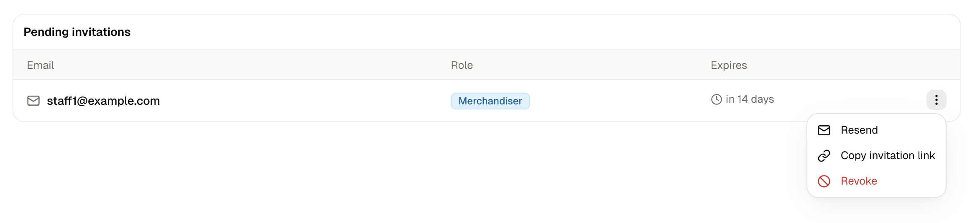Choose Copy invitation link option
This screenshot has width=980, height=223.
click(876, 156)
